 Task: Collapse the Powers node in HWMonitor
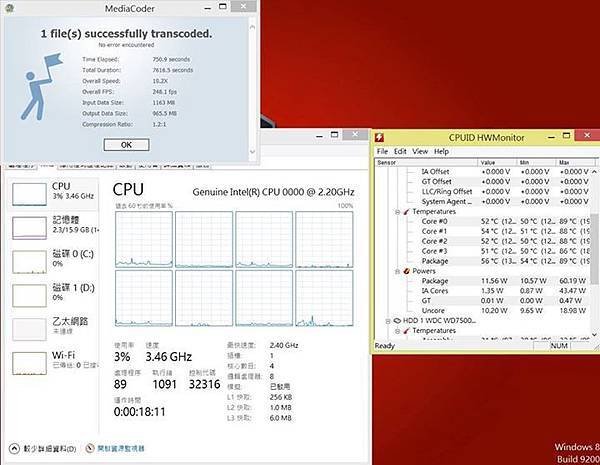[398, 271]
